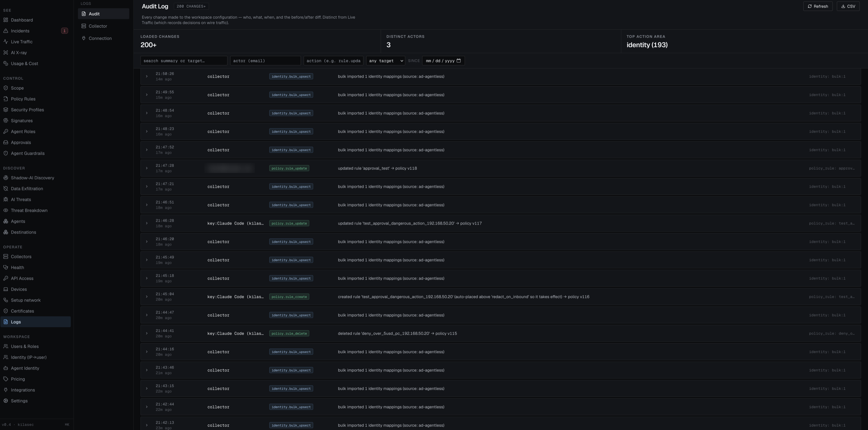Viewport: 868px width, 430px height.
Task: Open the Data Exfiltration page
Action: coord(35,189)
